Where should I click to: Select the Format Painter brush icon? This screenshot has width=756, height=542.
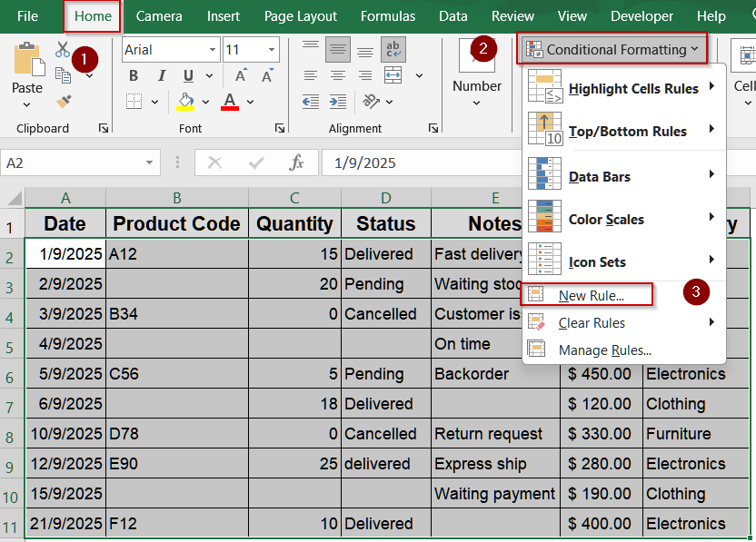(x=64, y=101)
